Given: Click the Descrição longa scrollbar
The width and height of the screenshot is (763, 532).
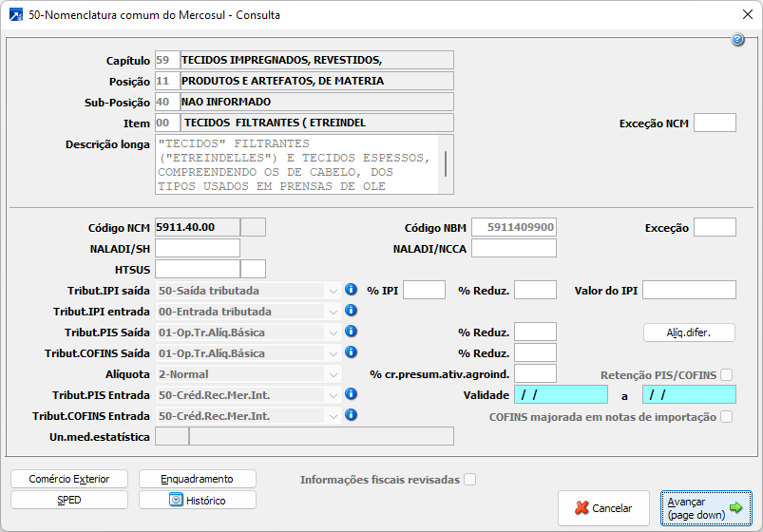Looking at the screenshot, I should coord(446,164).
